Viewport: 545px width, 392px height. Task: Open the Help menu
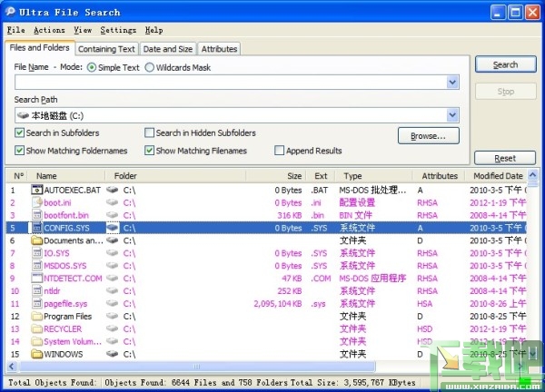[x=154, y=30]
